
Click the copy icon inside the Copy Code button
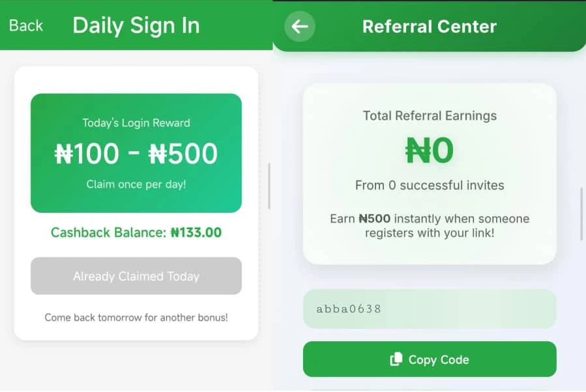click(x=396, y=359)
